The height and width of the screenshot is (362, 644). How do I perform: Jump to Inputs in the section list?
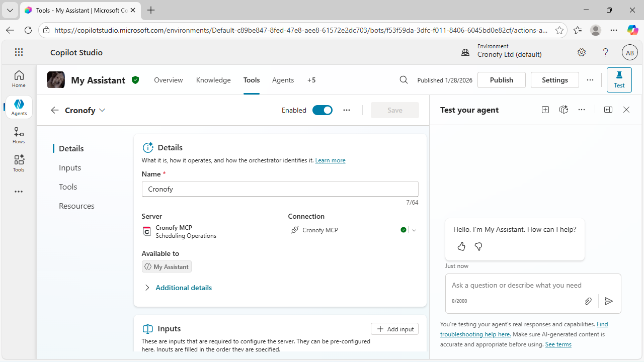(x=70, y=167)
